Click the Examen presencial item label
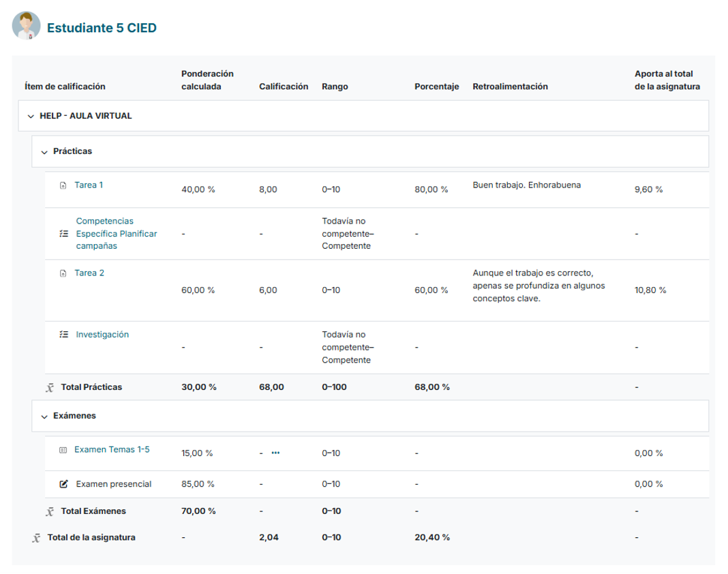 114,484
